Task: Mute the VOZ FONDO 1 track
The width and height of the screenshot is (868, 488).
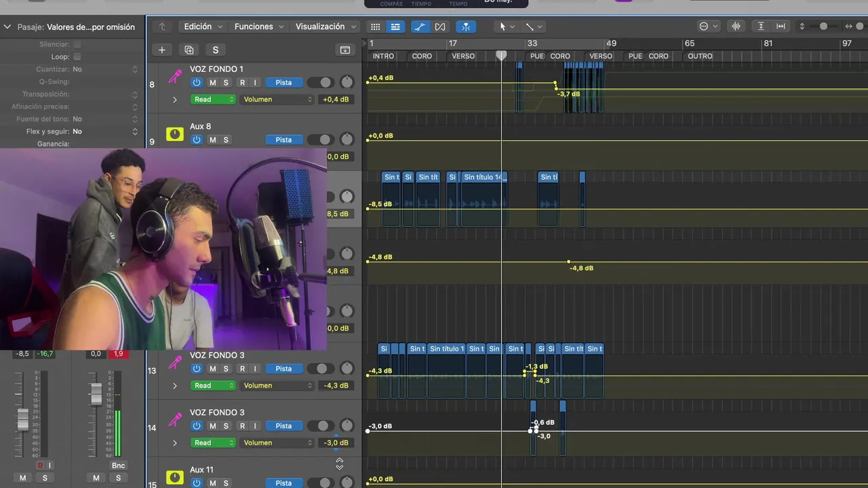Action: (213, 83)
